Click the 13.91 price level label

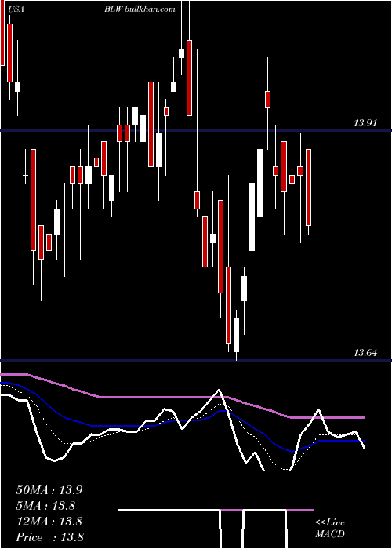click(x=365, y=123)
